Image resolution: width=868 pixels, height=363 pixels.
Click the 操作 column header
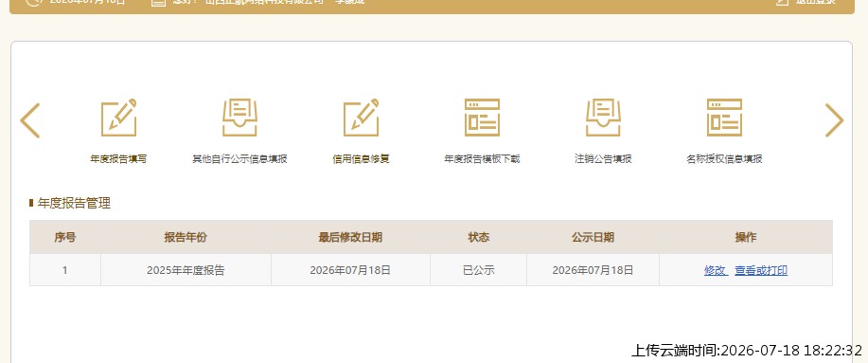point(746,237)
